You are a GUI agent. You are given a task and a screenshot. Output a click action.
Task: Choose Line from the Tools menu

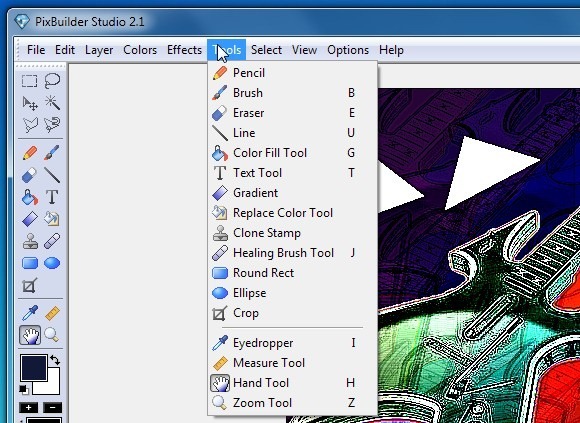coord(293,133)
